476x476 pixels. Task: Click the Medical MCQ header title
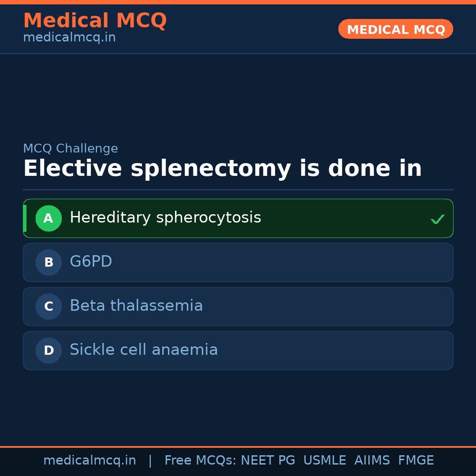[x=95, y=21]
